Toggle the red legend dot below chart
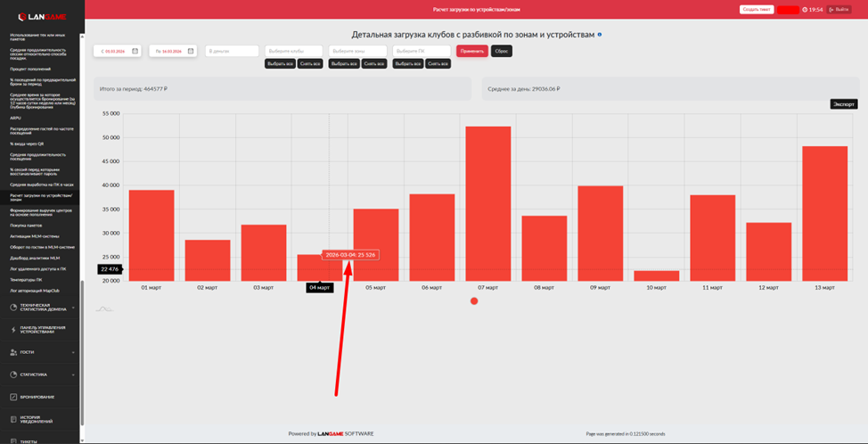Screen dimensions: 868x444 point(474,301)
